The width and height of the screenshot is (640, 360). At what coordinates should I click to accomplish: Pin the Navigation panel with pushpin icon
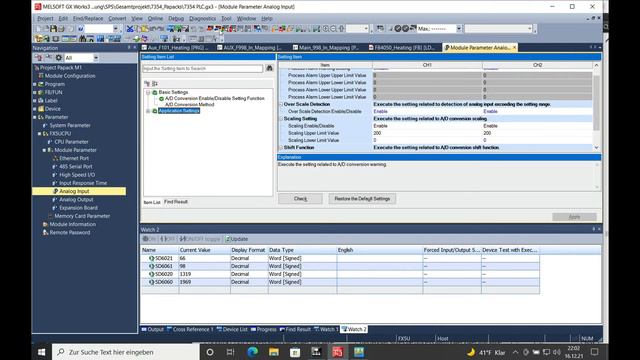129,48
